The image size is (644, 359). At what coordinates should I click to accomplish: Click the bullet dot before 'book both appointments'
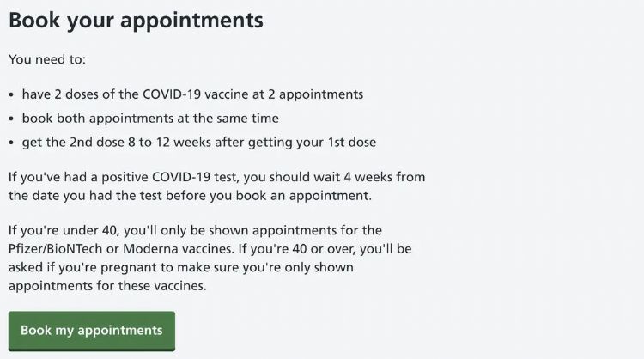tap(12, 119)
